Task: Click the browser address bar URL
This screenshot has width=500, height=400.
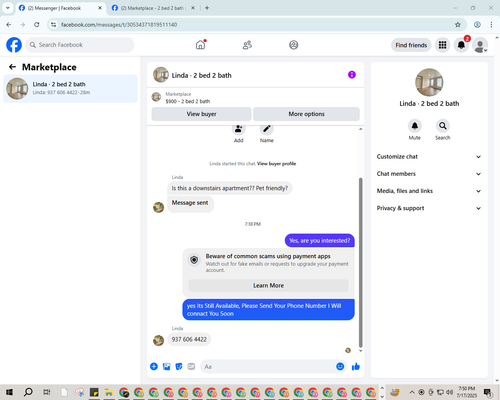Action: coord(119,25)
